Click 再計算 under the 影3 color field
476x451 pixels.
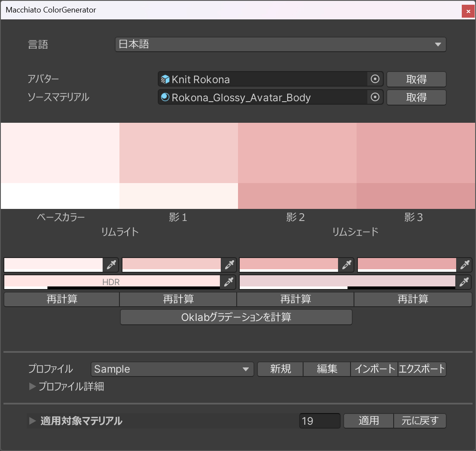coord(413,299)
